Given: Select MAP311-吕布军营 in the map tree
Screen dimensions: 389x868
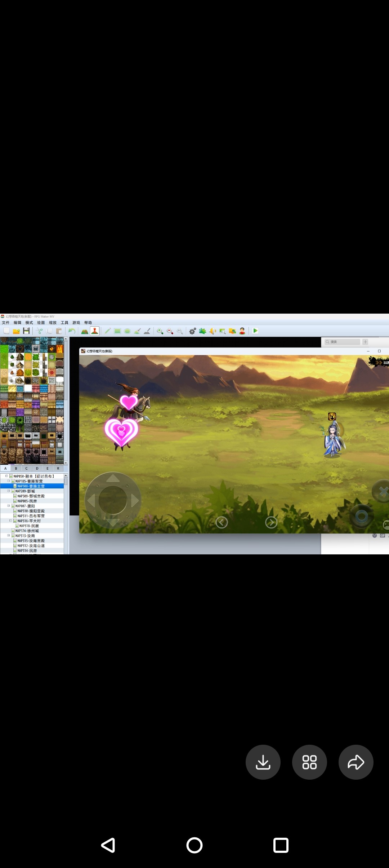Looking at the screenshot, I should (x=31, y=516).
